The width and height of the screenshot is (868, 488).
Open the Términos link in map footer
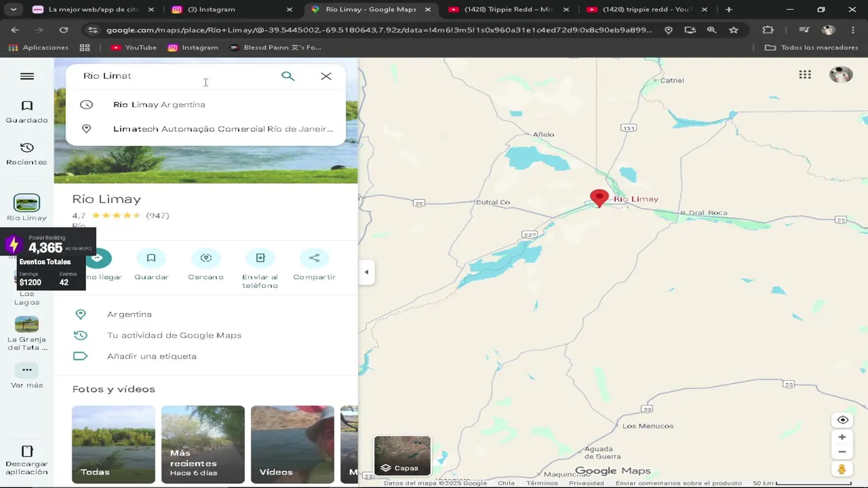point(542,483)
